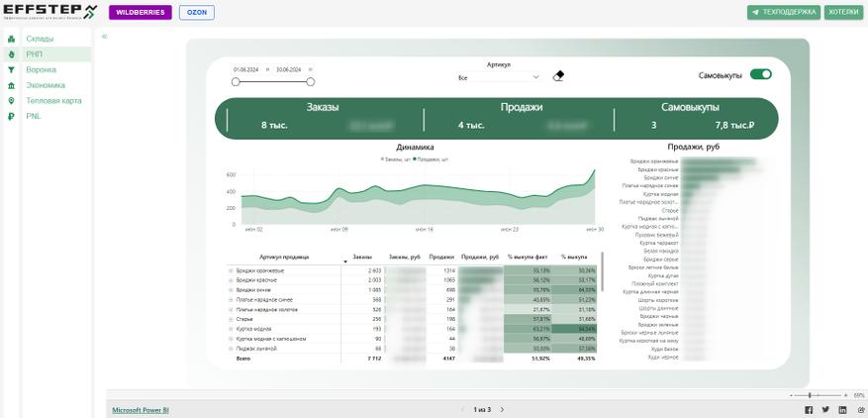Image resolution: width=868 pixels, height=418 pixels.
Task: Expand the Платье нарядное синее row
Action: (x=231, y=300)
